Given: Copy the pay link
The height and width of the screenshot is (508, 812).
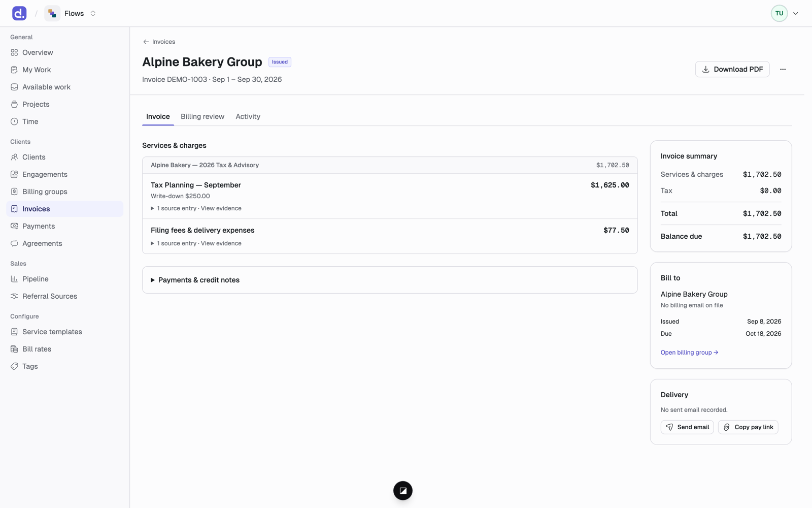Looking at the screenshot, I should (x=748, y=427).
